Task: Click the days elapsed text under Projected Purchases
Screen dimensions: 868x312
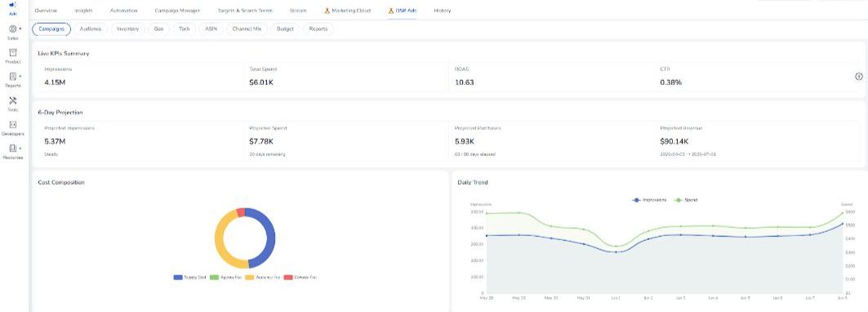Action: pos(475,154)
